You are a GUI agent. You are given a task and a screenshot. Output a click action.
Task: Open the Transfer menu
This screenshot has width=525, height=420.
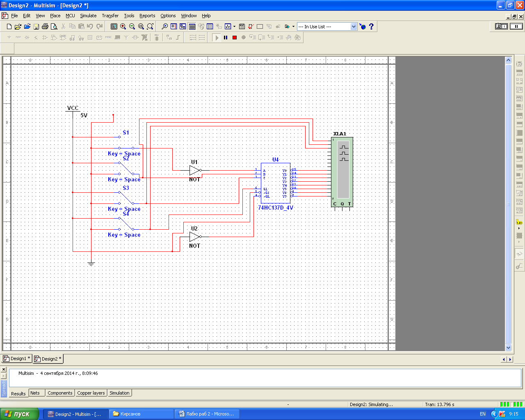pos(110,16)
